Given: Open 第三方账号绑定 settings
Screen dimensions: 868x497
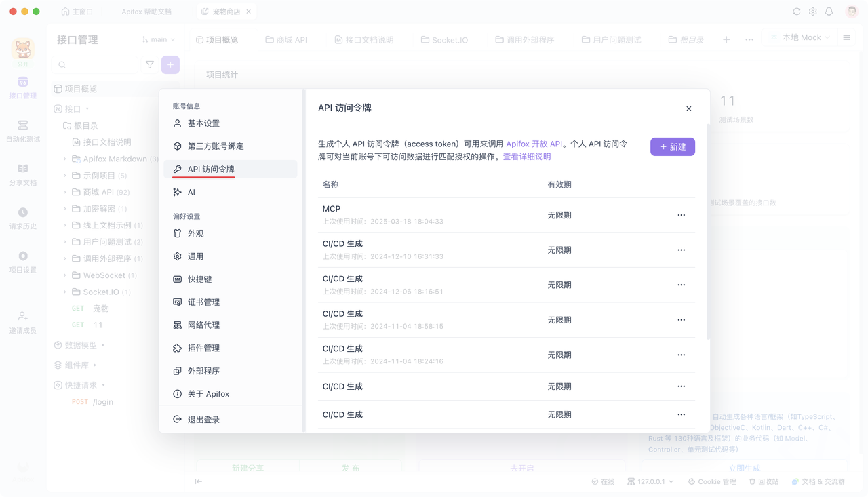Looking at the screenshot, I should pyautogui.click(x=231, y=146).
